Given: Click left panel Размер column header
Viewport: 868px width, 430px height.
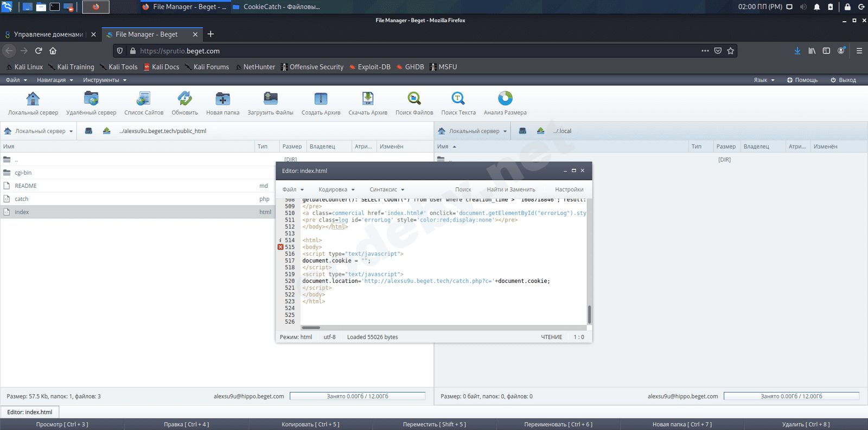Looking at the screenshot, I should tap(292, 147).
